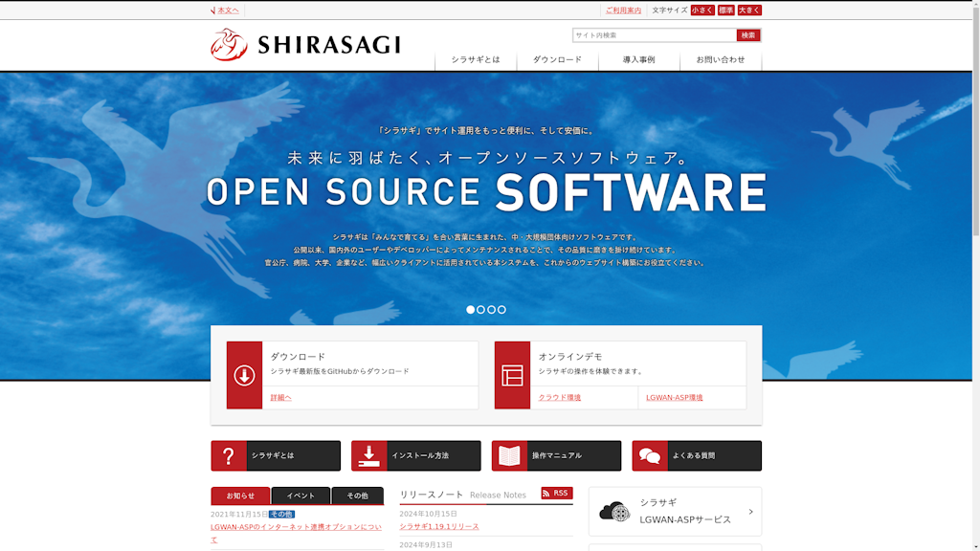Click the open book manual icon

point(509,456)
